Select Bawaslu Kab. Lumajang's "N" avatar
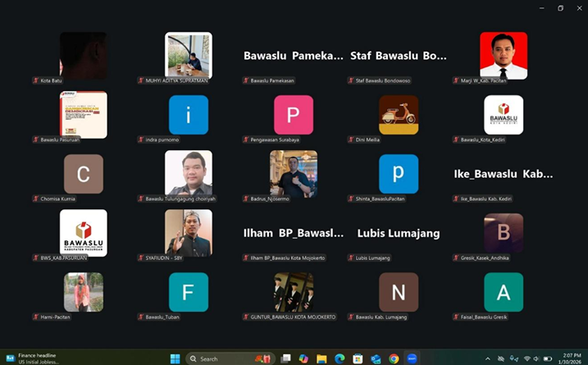The image size is (588, 365). (x=399, y=292)
